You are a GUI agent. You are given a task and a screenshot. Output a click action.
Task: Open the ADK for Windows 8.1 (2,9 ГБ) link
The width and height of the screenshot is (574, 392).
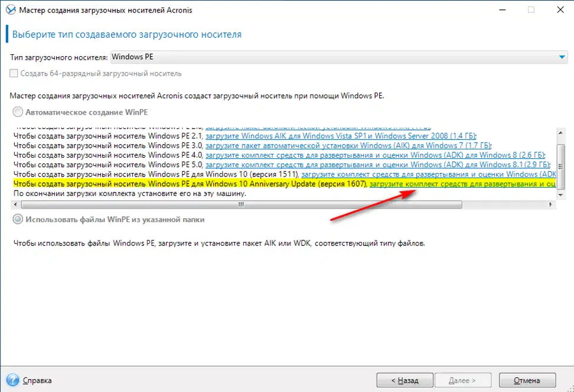[x=377, y=165]
